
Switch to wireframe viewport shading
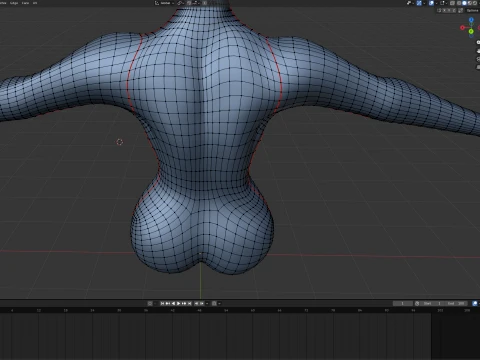[x=459, y=3]
